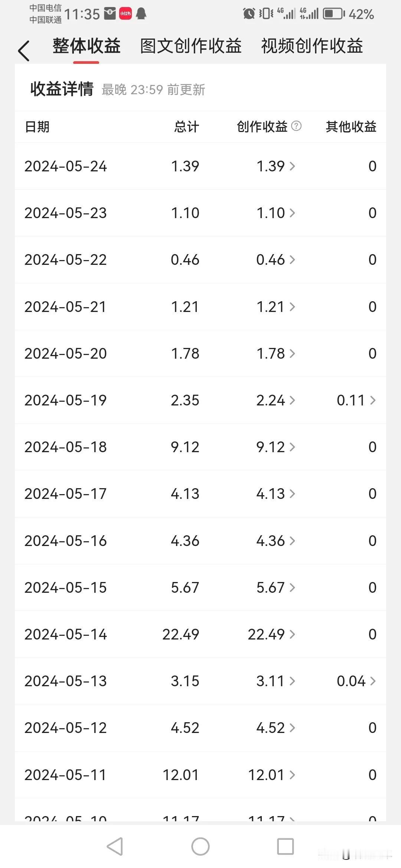Switch to 视频创作收益 tab
401x868 pixels.
point(312,46)
